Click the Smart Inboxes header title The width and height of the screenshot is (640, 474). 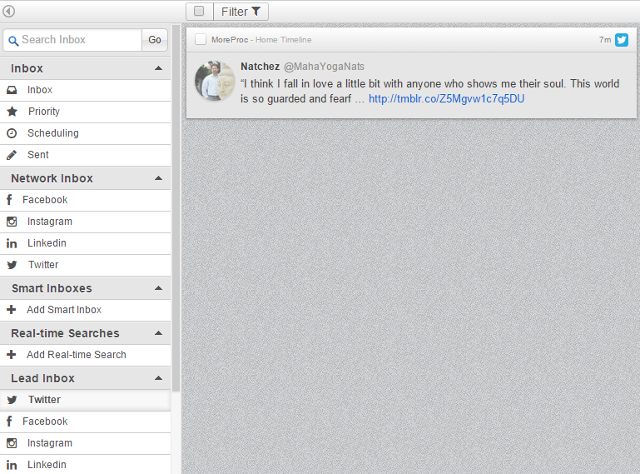click(52, 288)
